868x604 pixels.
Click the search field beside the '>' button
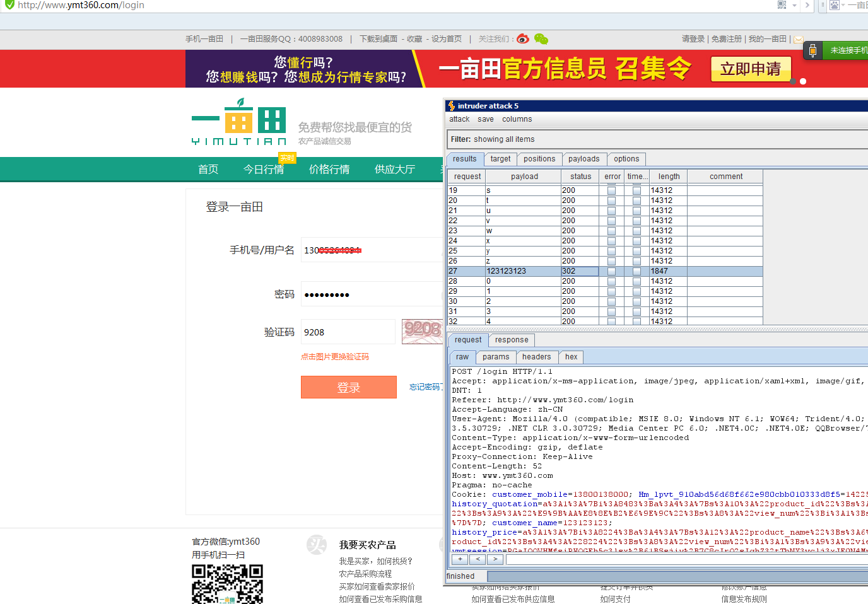687,559
